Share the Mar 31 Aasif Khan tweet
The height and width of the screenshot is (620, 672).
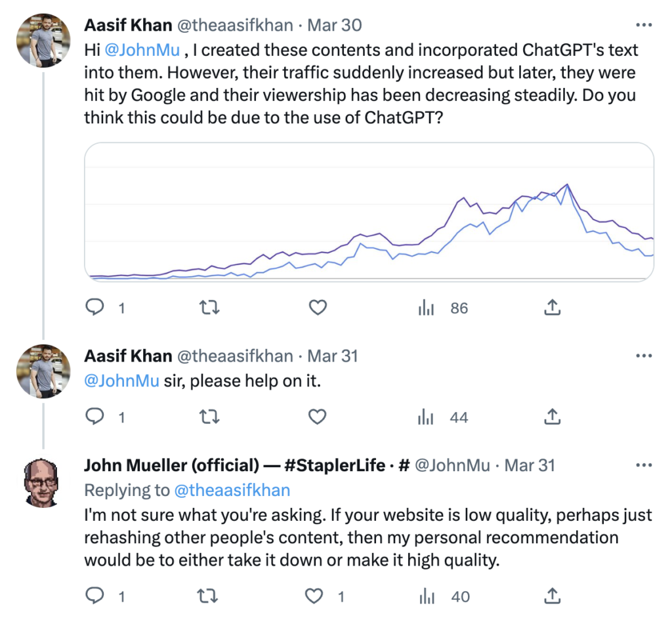[x=553, y=417]
